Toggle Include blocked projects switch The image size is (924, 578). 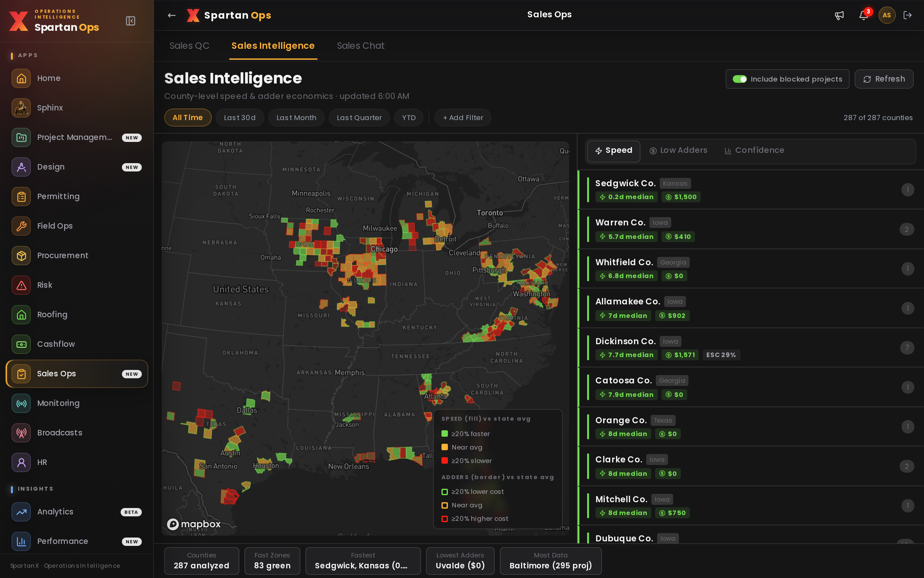(740, 79)
